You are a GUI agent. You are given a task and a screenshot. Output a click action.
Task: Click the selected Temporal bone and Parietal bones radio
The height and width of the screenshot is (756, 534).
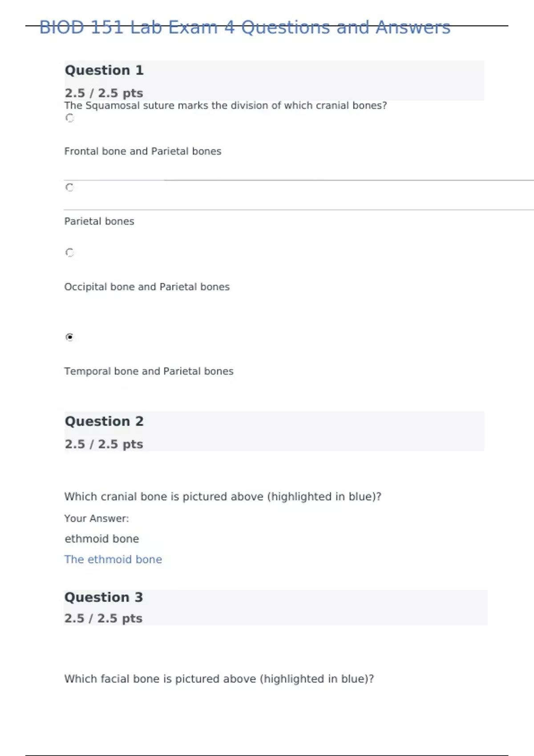pyautogui.click(x=69, y=337)
